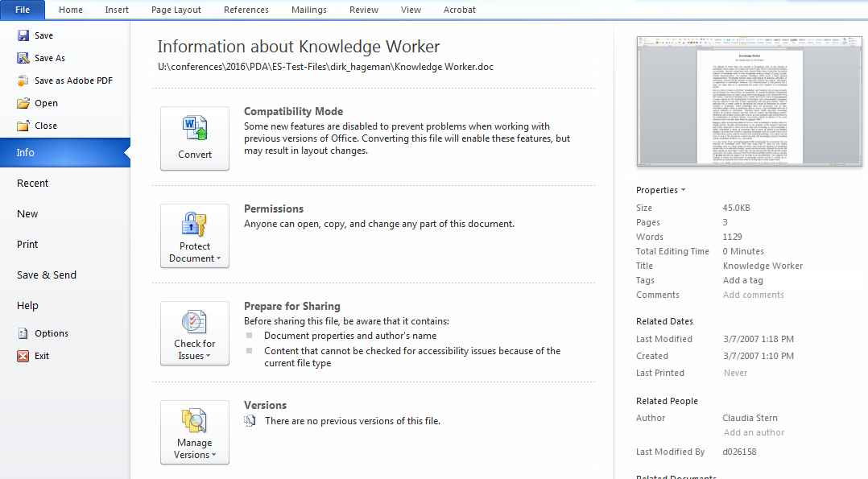868x479 pixels.
Task: Expand the Properties dropdown
Action: pyautogui.click(x=660, y=190)
